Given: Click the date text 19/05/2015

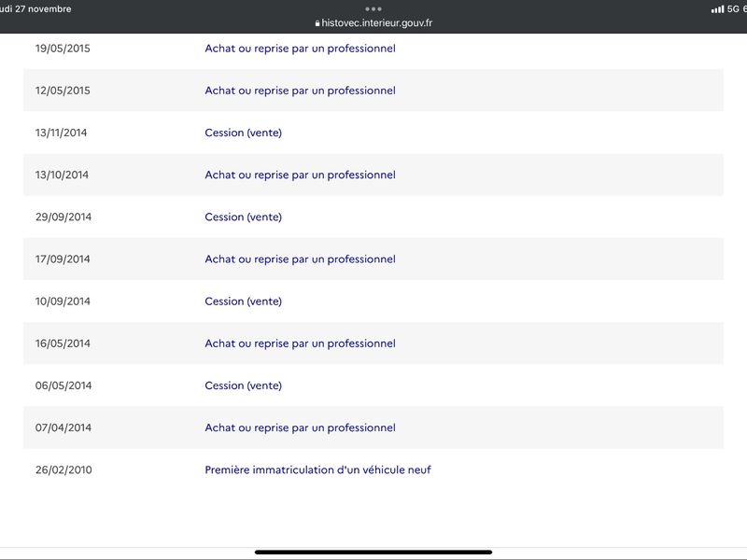Looking at the screenshot, I should click(x=63, y=49).
